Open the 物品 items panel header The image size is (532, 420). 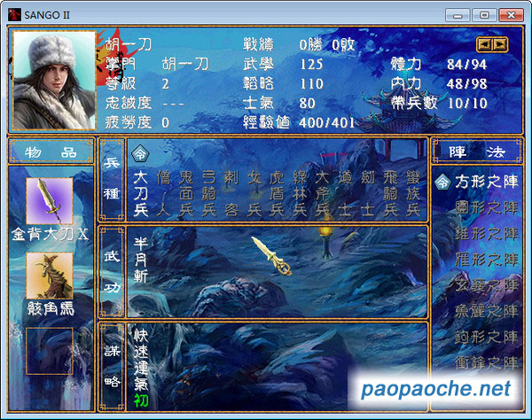(x=51, y=152)
